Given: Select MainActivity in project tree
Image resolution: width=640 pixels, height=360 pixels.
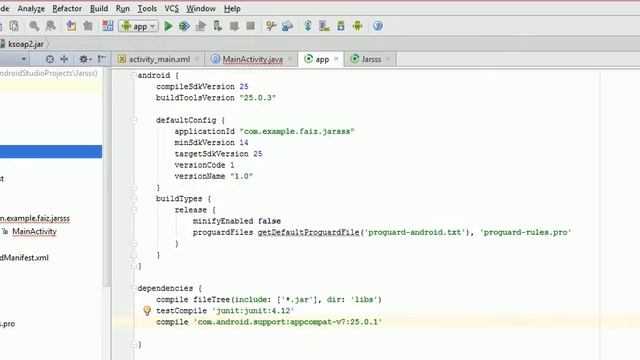Looking at the screenshot, I should point(34,231).
